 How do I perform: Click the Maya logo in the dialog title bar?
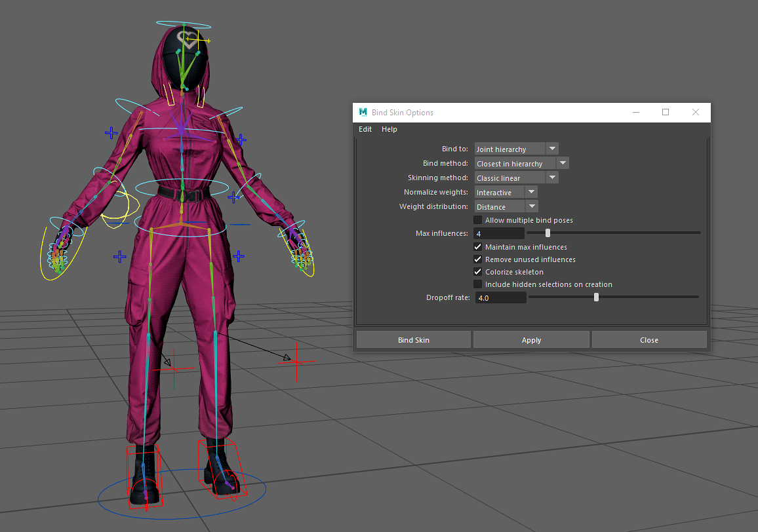[x=363, y=112]
